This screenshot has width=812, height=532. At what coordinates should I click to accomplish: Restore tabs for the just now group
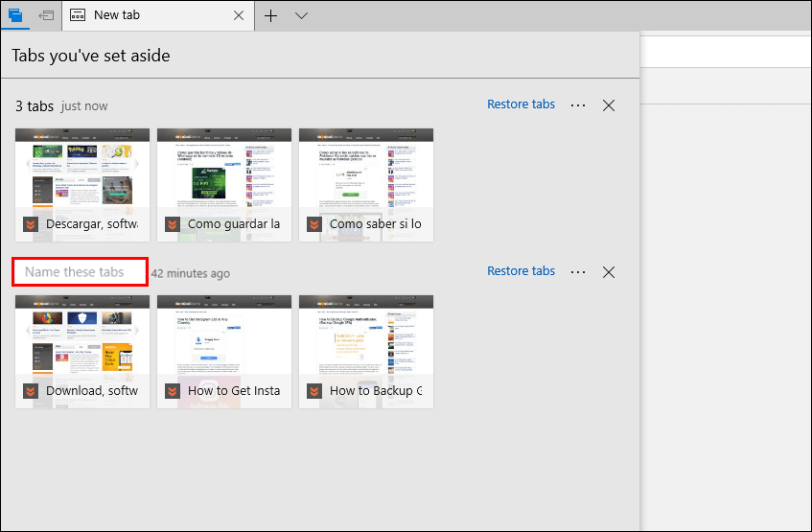click(x=521, y=104)
